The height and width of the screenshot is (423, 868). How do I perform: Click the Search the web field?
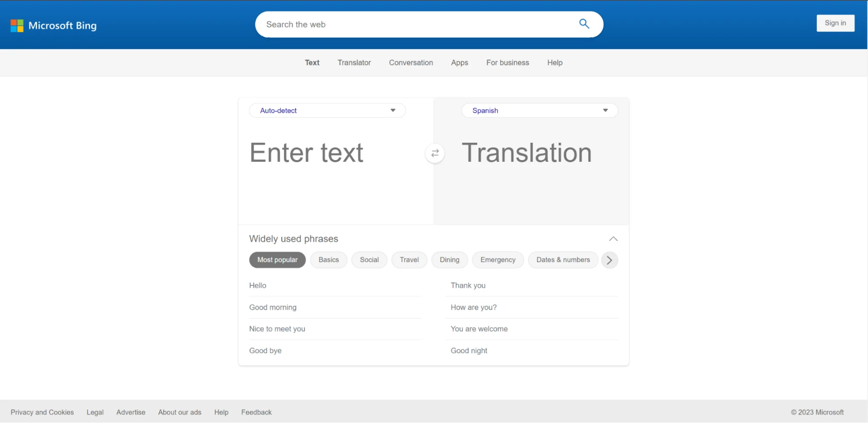(417, 25)
